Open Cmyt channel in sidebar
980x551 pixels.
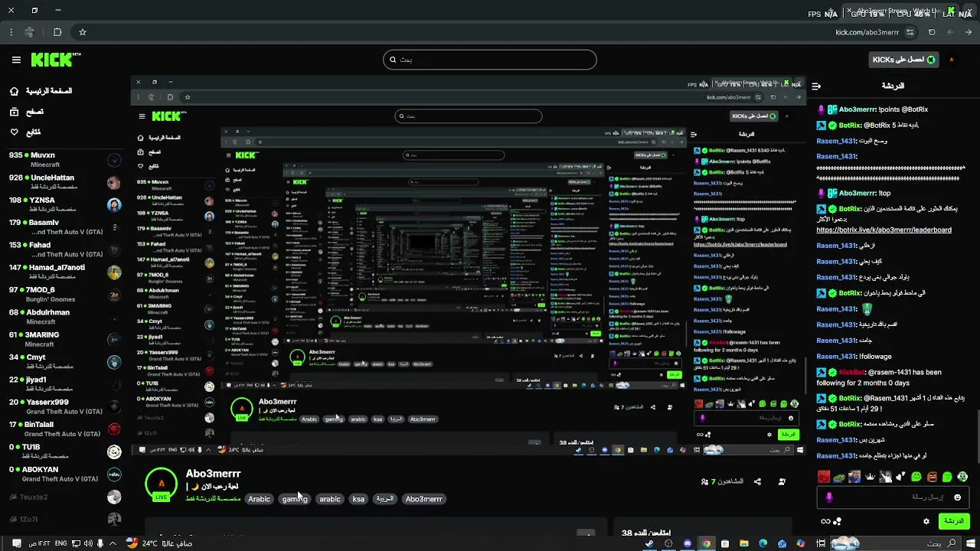[x=64, y=362]
